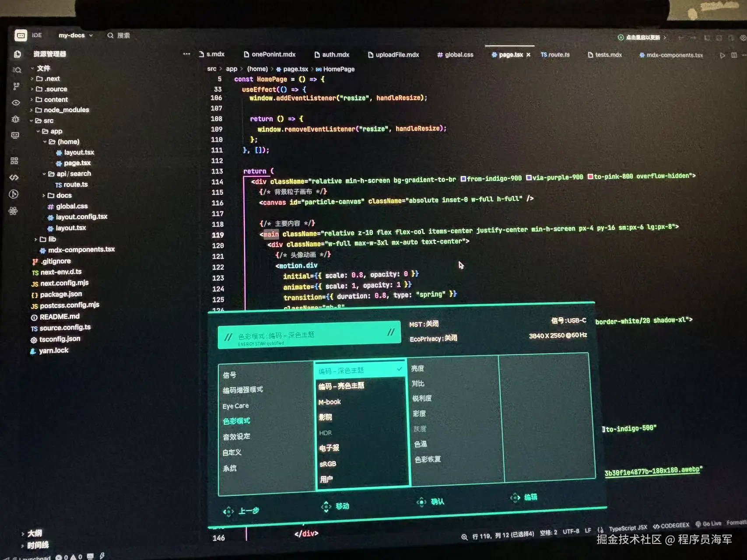Click line number 119 in the gutter
This screenshot has width=747, height=560.
(x=217, y=235)
